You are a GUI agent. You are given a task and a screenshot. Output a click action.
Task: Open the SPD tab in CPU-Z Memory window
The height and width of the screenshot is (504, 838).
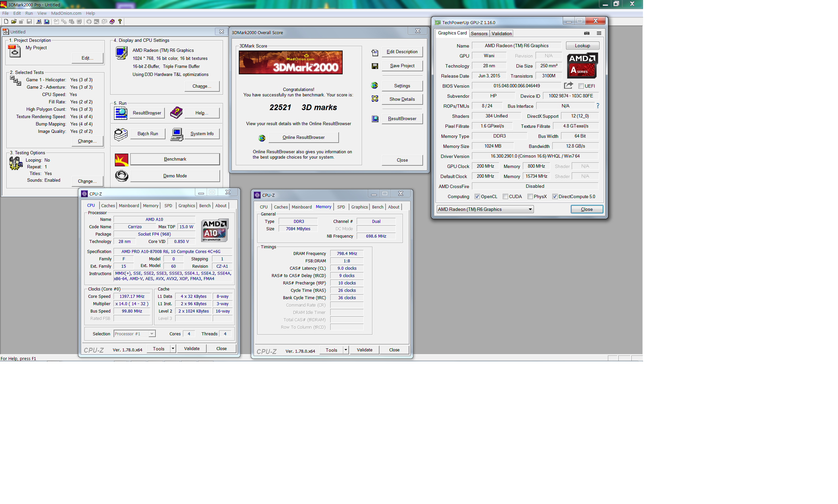click(x=341, y=207)
